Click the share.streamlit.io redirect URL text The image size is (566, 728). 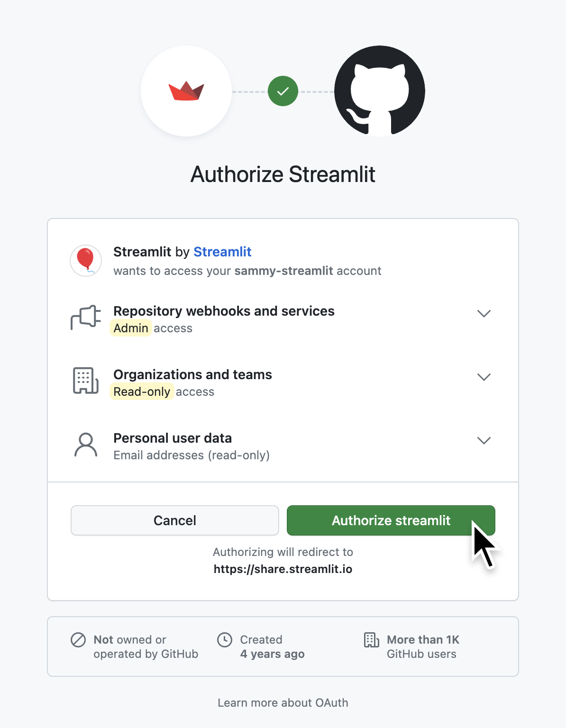pos(283,569)
